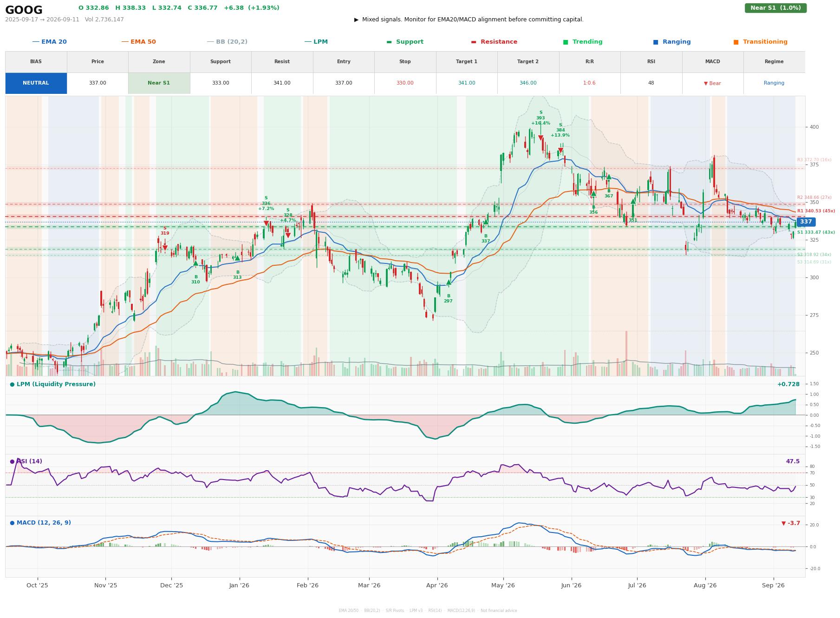Click the sell marker labeled S 393 +16.4%
840x618 pixels.
click(x=540, y=138)
